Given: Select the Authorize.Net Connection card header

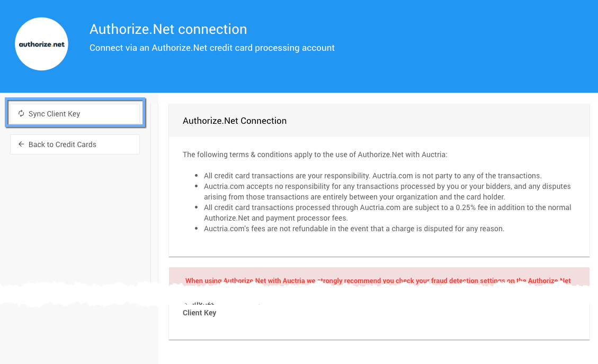Looking at the screenshot, I should pyautogui.click(x=235, y=121).
